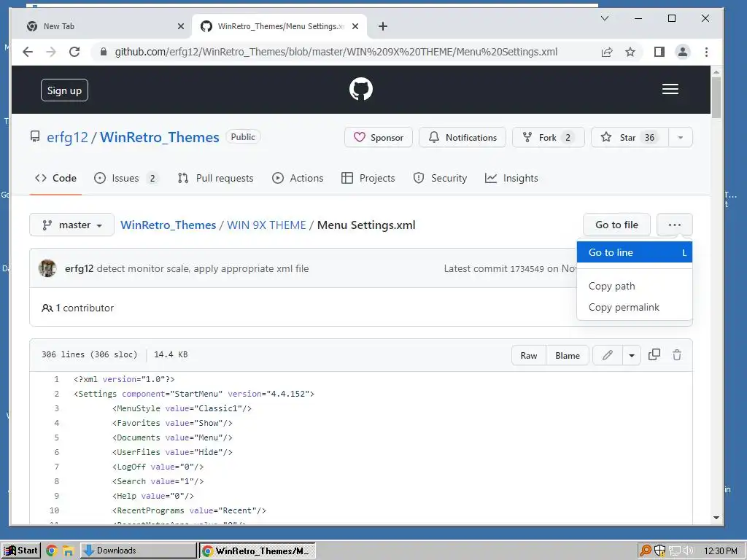The width and height of the screenshot is (747, 560).
Task: Click the security shield tray icon
Action: [x=659, y=551]
